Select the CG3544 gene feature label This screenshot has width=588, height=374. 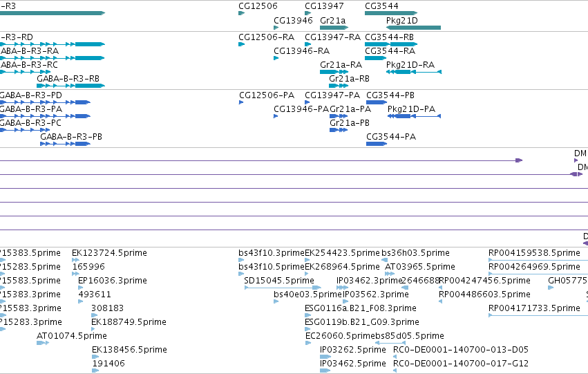point(381,6)
